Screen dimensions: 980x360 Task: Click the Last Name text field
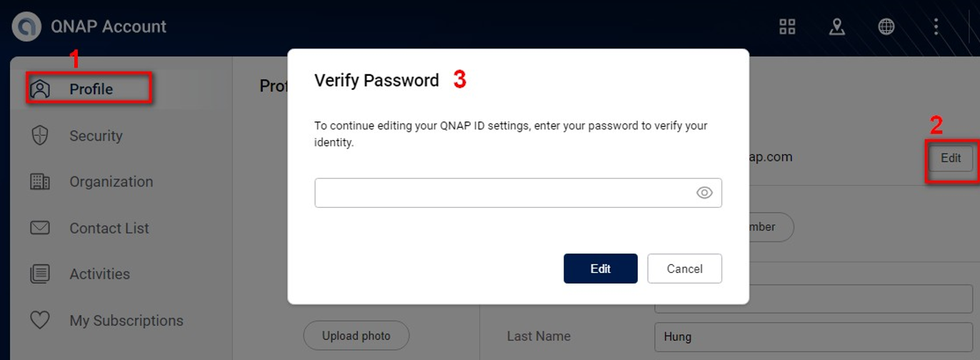coord(813,336)
